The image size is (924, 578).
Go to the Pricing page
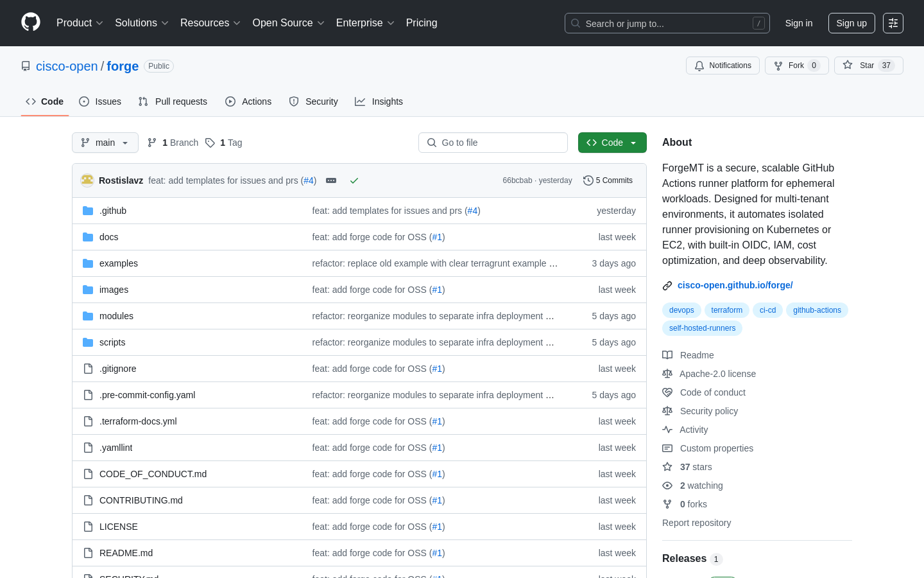tap(422, 23)
